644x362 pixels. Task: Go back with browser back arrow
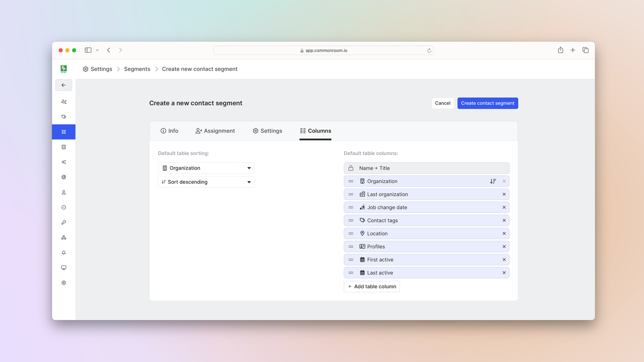(x=109, y=50)
